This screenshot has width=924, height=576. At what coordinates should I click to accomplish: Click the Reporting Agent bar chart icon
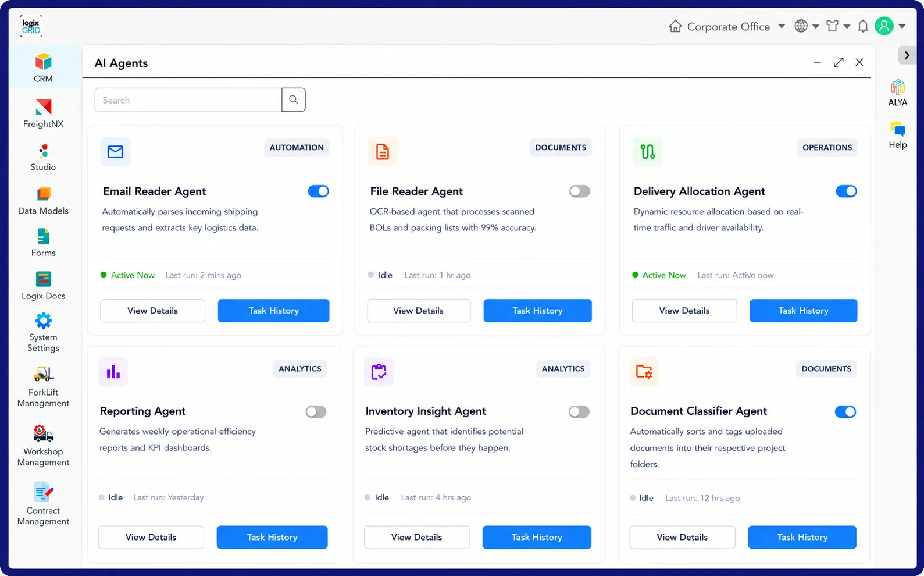pyautogui.click(x=113, y=372)
